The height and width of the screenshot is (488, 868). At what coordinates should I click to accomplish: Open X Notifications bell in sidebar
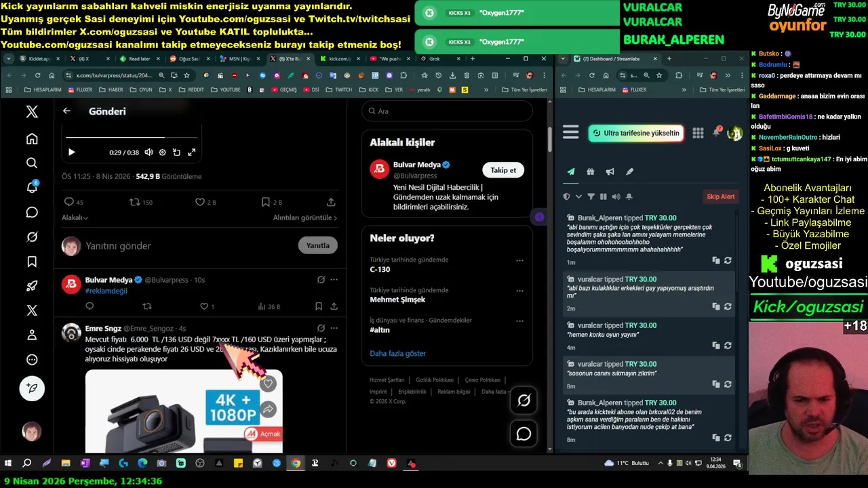coord(32,188)
